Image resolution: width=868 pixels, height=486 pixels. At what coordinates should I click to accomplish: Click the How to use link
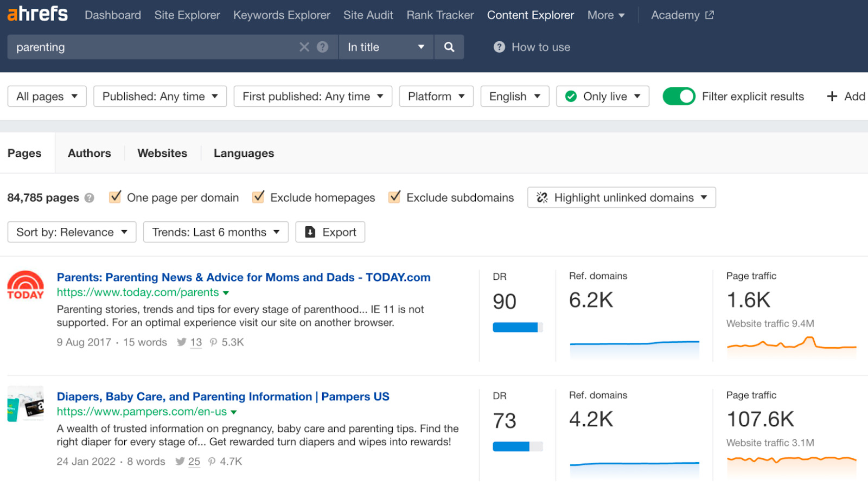541,47
